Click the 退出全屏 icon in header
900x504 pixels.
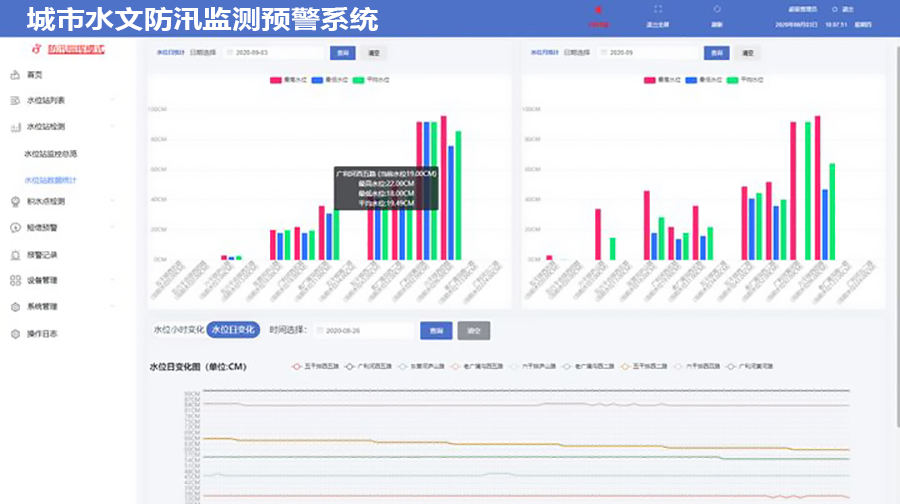click(x=658, y=9)
